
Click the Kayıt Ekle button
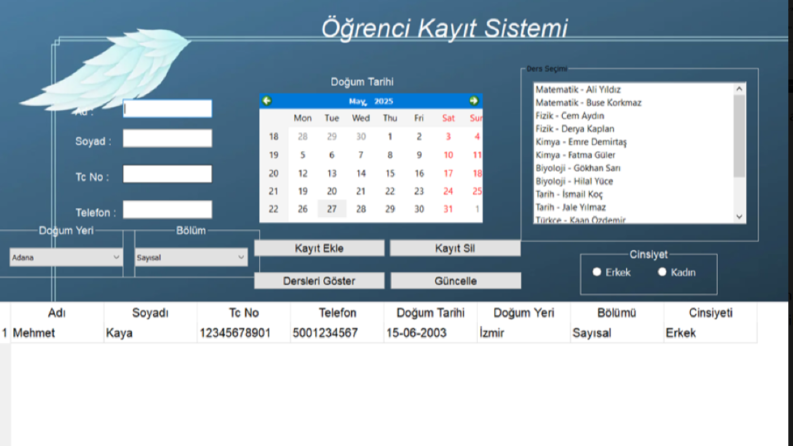[319, 248]
